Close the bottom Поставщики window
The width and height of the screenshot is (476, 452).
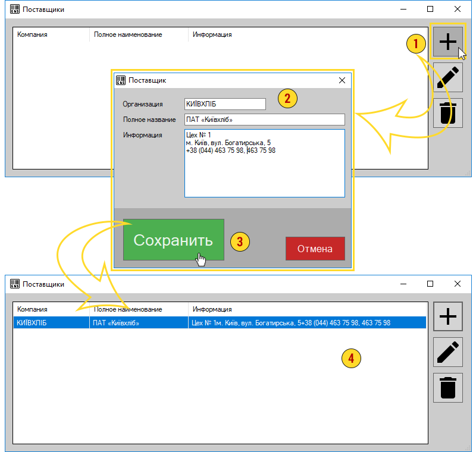click(458, 284)
